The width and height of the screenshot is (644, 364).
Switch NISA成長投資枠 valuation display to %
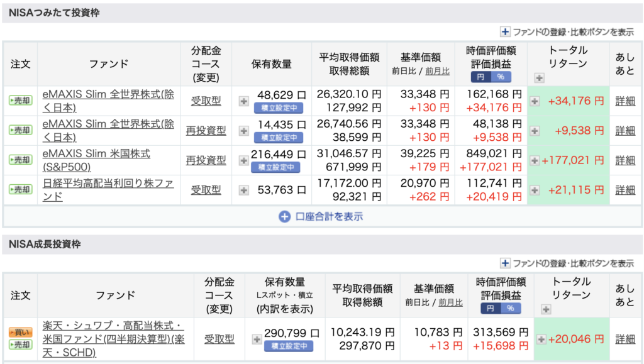tap(510, 308)
